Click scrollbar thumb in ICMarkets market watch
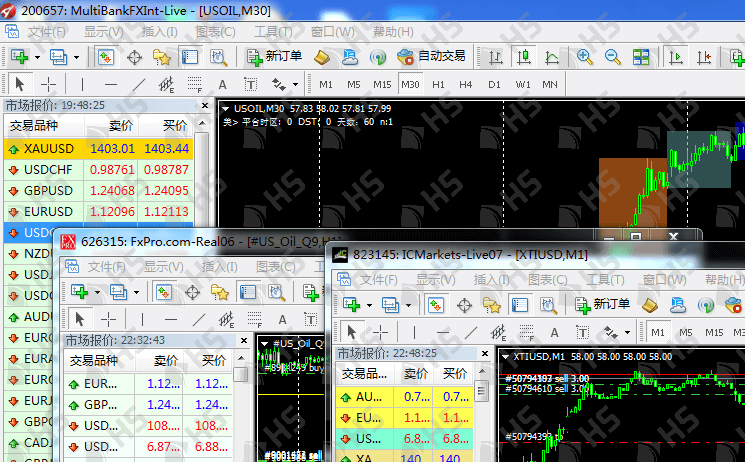745x462 pixels. pyautogui.click(x=481, y=391)
